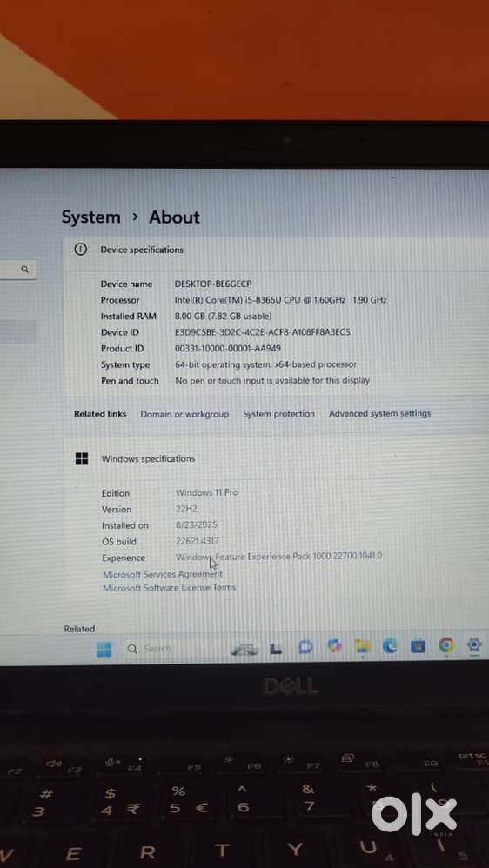Launch Google Chrome from the taskbar
489x868 pixels.
[446, 644]
